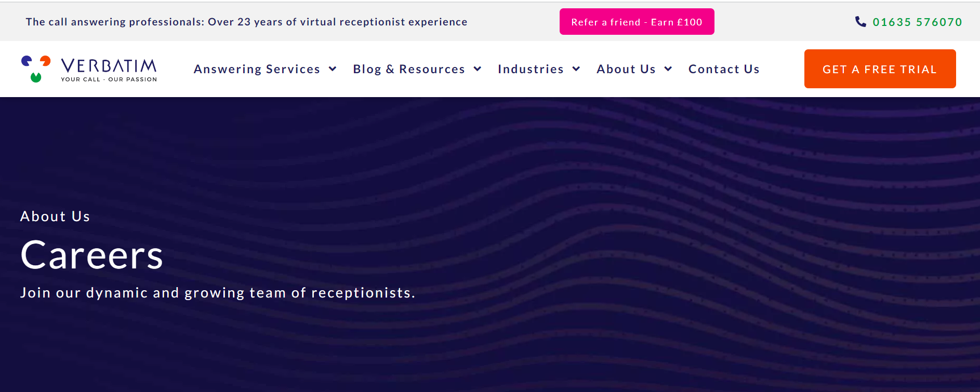Click the 'Join our dynamic and growing team' text

(x=218, y=293)
